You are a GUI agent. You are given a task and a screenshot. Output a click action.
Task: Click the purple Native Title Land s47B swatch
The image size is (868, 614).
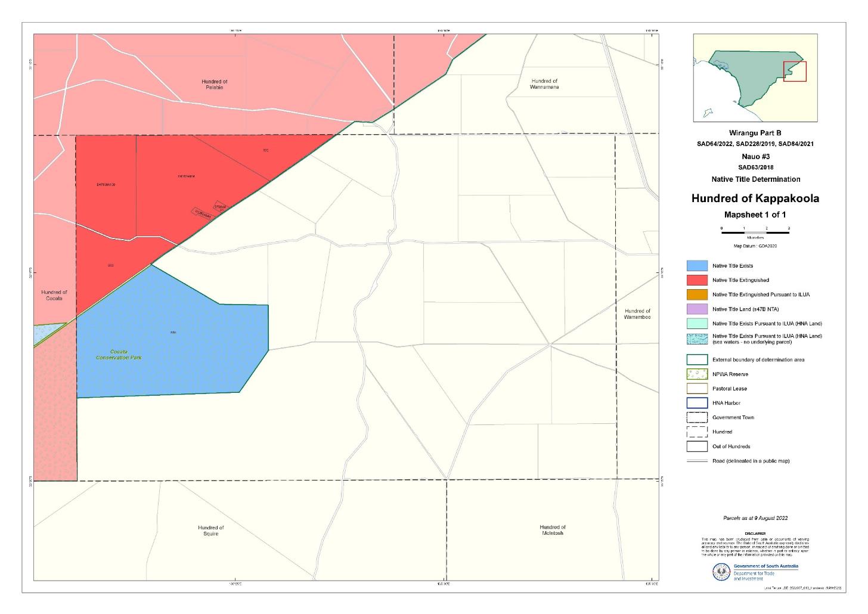coord(697,309)
